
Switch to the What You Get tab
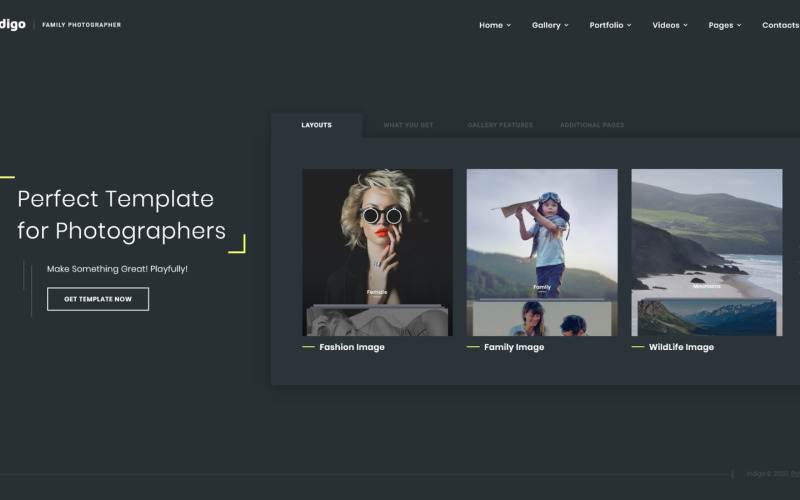[408, 125]
